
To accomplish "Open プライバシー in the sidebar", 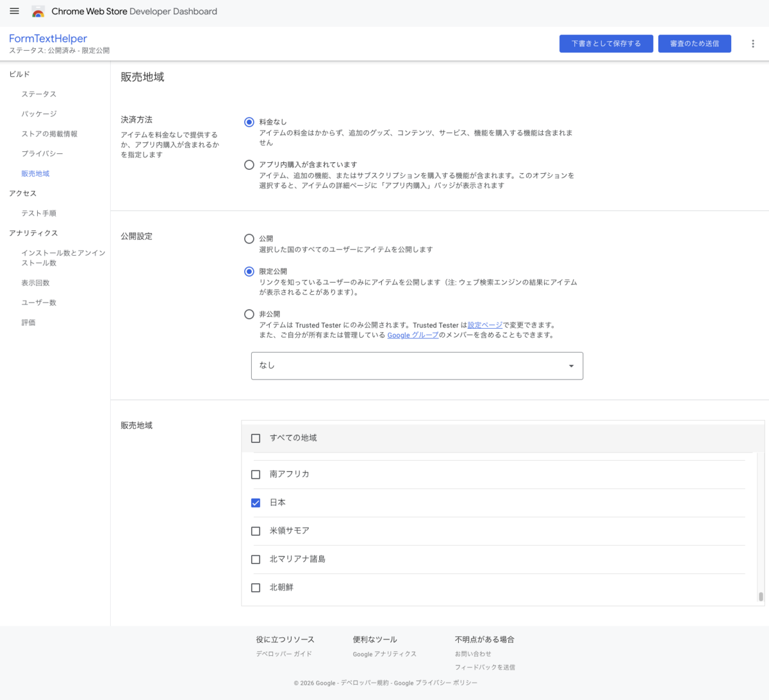I will point(42,154).
